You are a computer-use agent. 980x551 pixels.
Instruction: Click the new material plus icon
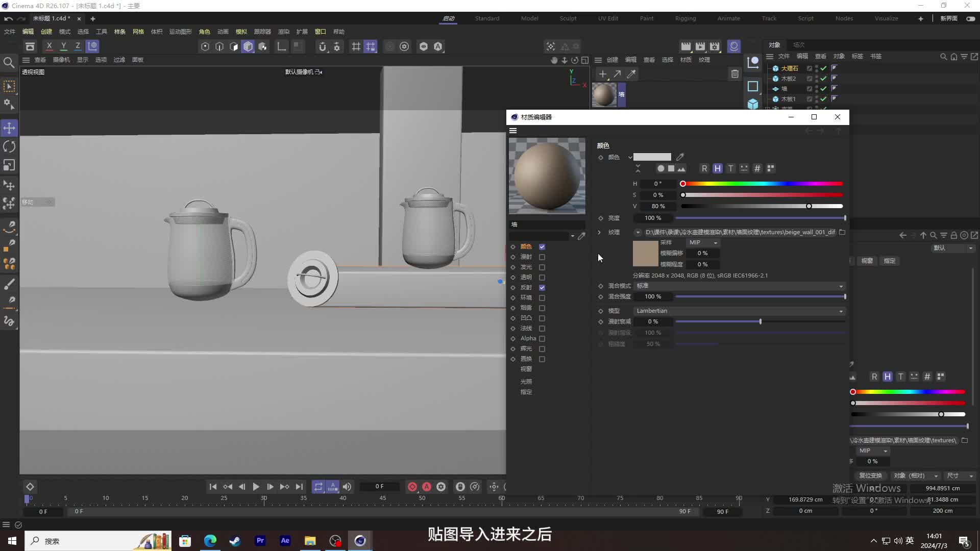[x=603, y=74]
